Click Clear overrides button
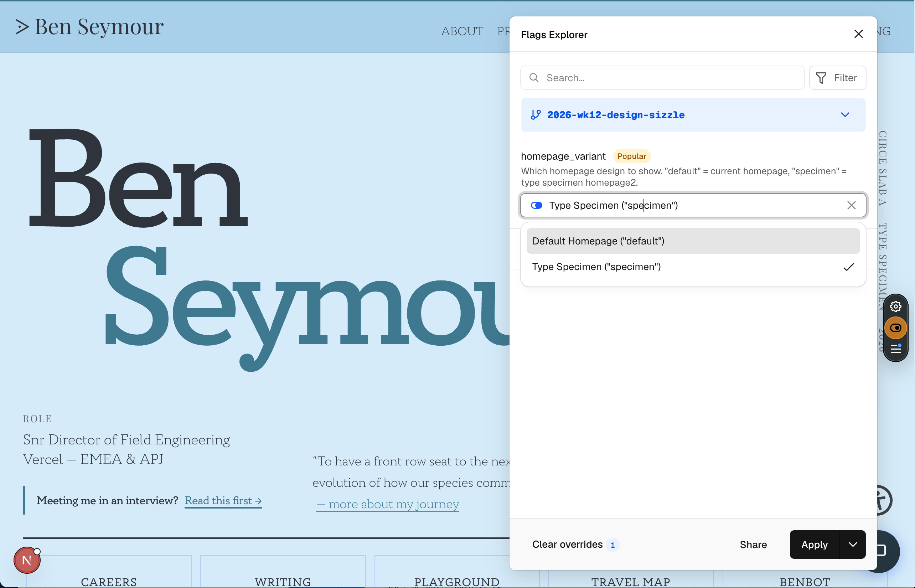915x588 pixels. click(567, 545)
